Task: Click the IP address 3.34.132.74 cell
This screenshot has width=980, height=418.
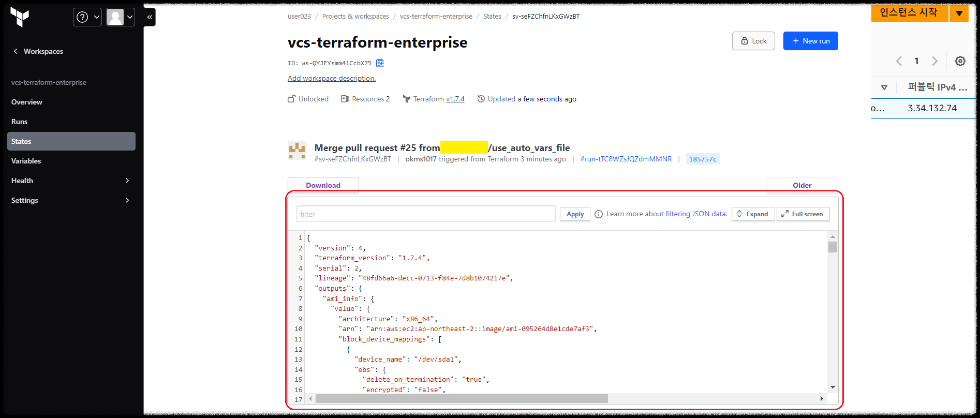Action: 932,108
